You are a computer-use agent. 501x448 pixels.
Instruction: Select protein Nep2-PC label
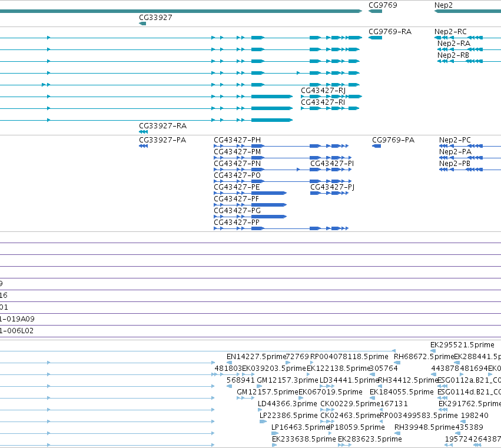point(455,140)
